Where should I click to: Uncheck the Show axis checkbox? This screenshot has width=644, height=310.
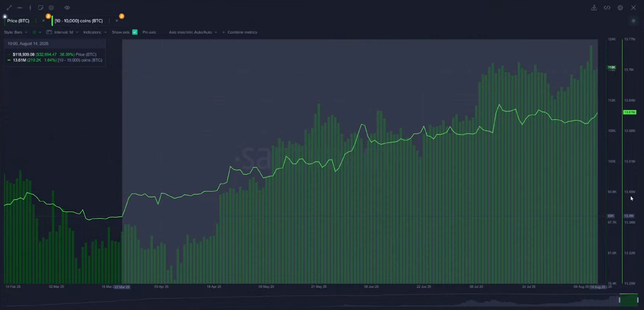pos(135,32)
